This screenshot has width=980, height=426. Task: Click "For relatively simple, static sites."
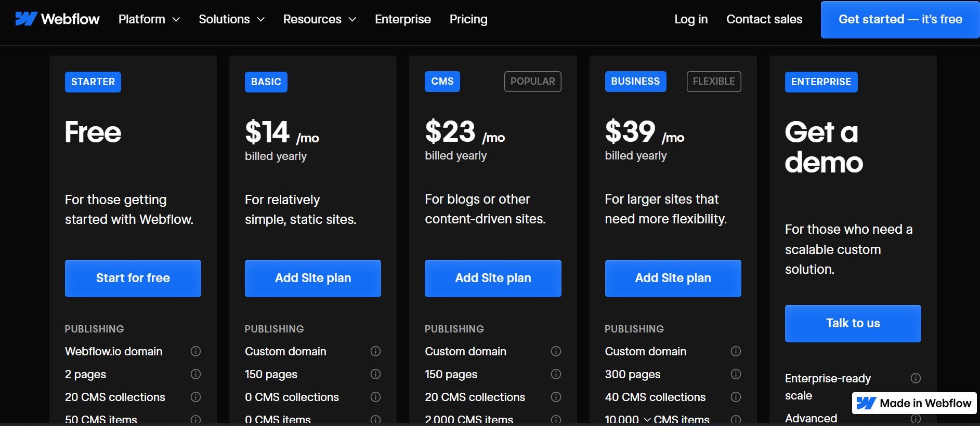pyautogui.click(x=300, y=209)
